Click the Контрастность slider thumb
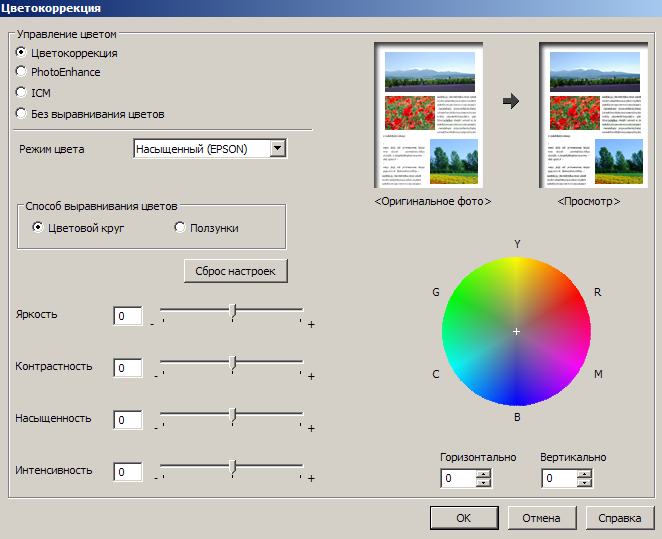Viewport: 662px width, 539px height. click(232, 363)
